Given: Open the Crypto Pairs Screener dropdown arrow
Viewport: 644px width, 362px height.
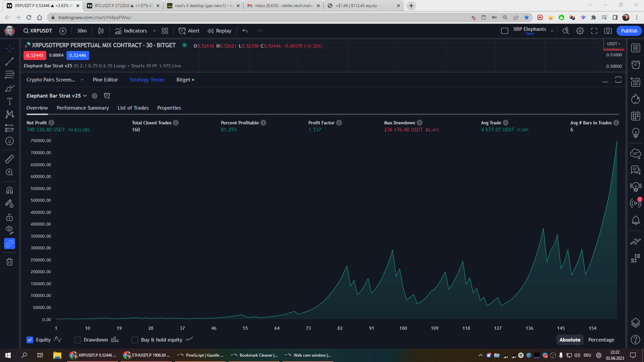Looking at the screenshot, I should click(x=82, y=80).
